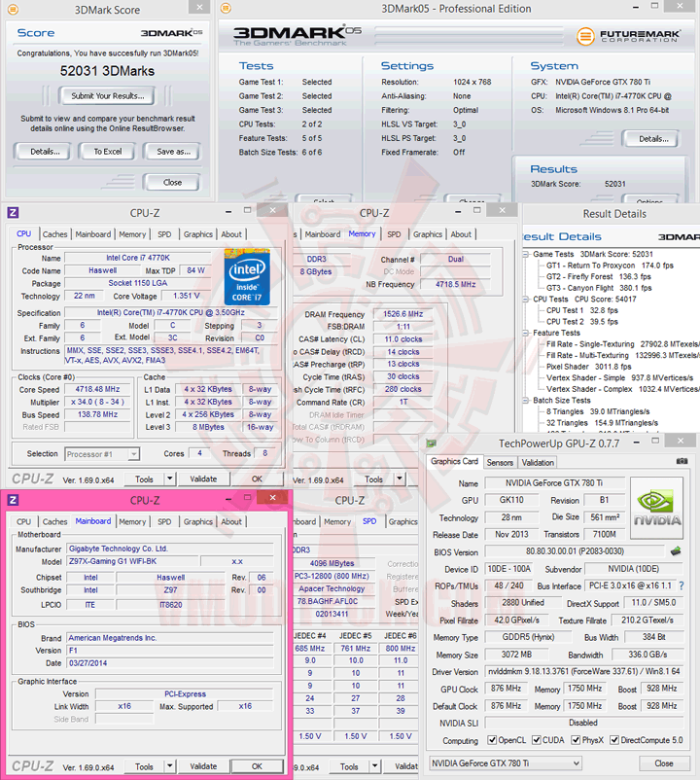Click the GPU-Z Name field
The image size is (700, 780).
(x=554, y=483)
